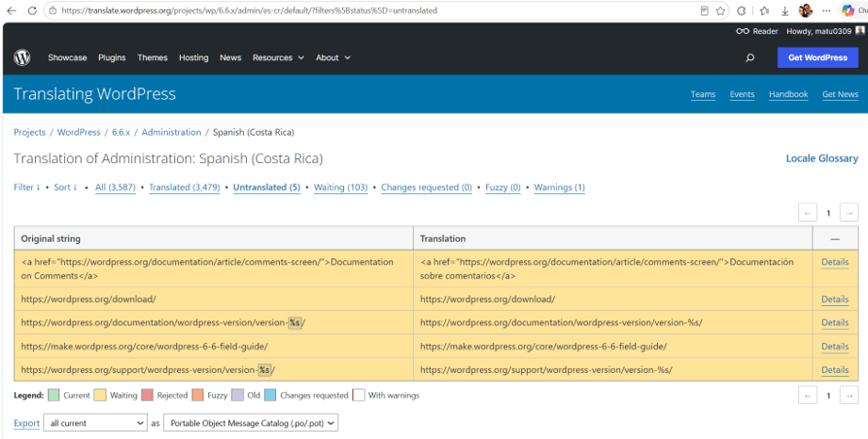
Task: Expand the Sort options
Action: (65, 187)
